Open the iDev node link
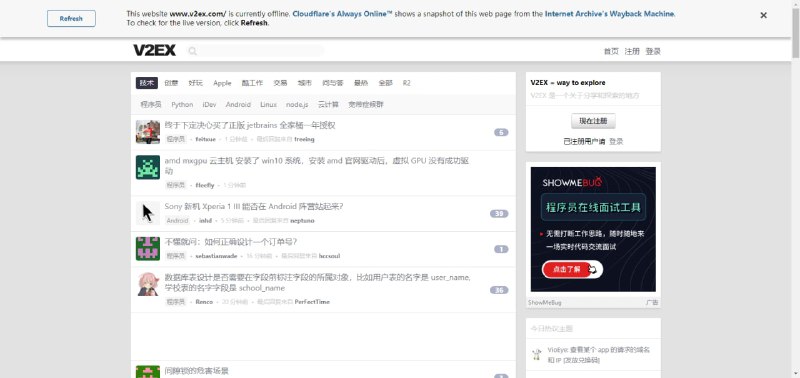800x378 pixels. 209,105
